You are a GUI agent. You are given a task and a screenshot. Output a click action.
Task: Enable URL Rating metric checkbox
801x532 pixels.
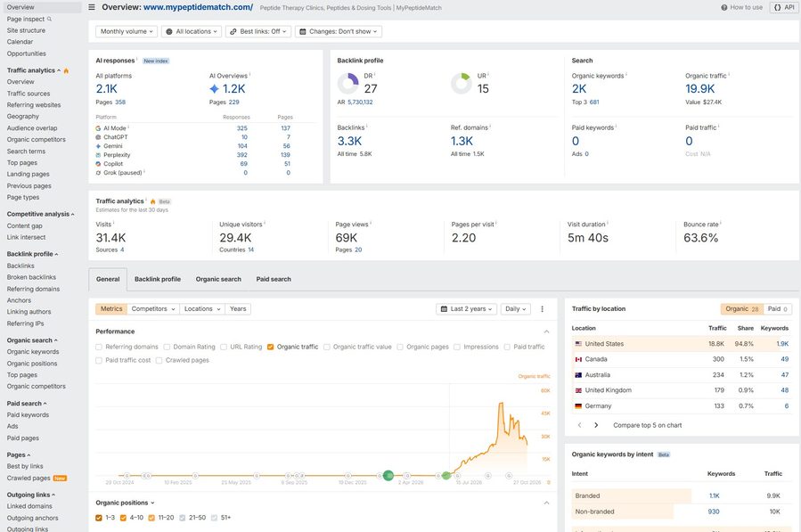coord(224,347)
